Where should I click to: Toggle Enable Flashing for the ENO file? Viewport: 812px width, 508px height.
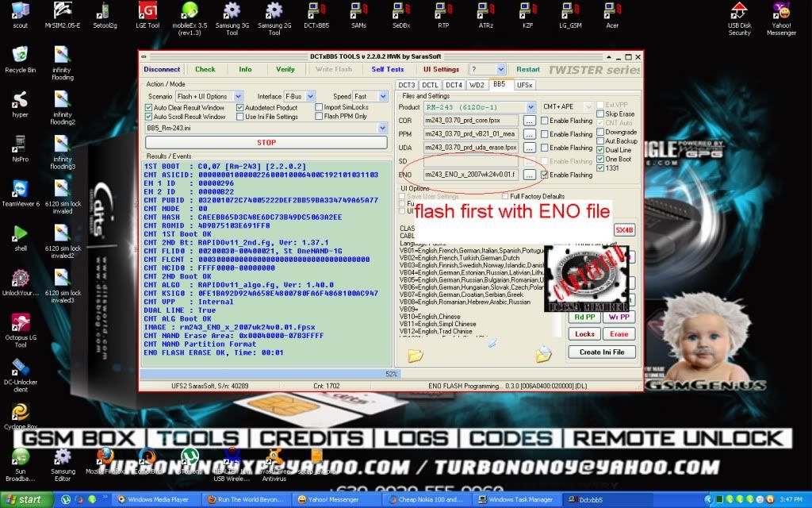tap(544, 175)
